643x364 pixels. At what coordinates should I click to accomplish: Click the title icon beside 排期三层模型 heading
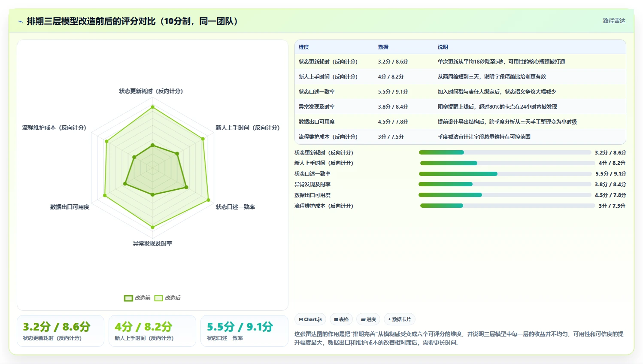20,21
